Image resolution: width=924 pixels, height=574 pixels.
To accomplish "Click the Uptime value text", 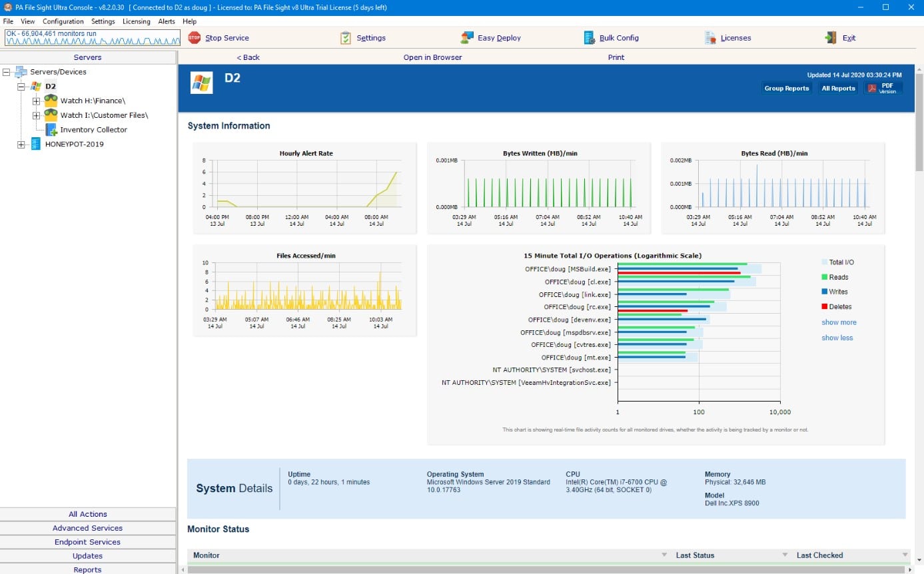I will (x=328, y=482).
